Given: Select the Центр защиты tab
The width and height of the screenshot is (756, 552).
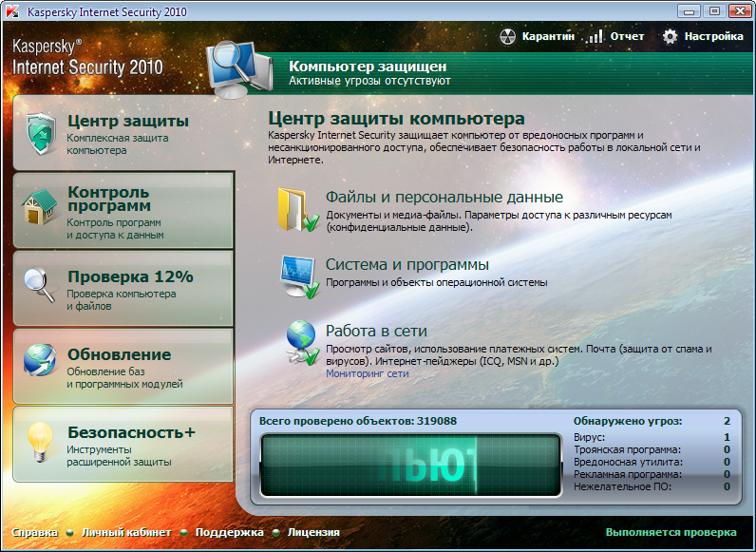Looking at the screenshot, I should tap(123, 133).
